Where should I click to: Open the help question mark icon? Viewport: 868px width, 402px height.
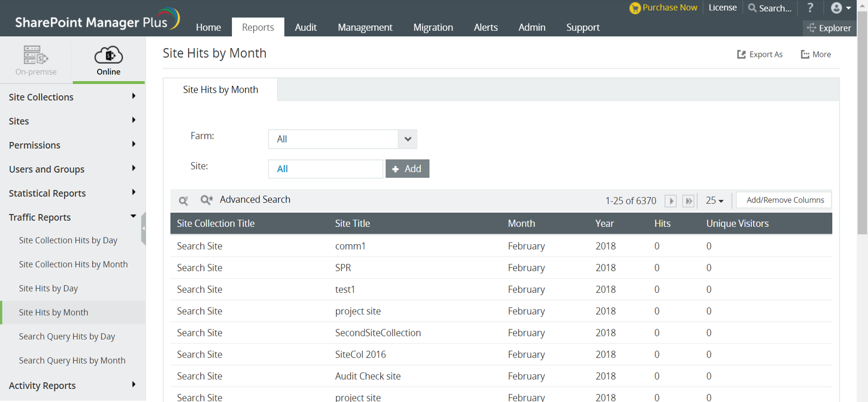[810, 8]
